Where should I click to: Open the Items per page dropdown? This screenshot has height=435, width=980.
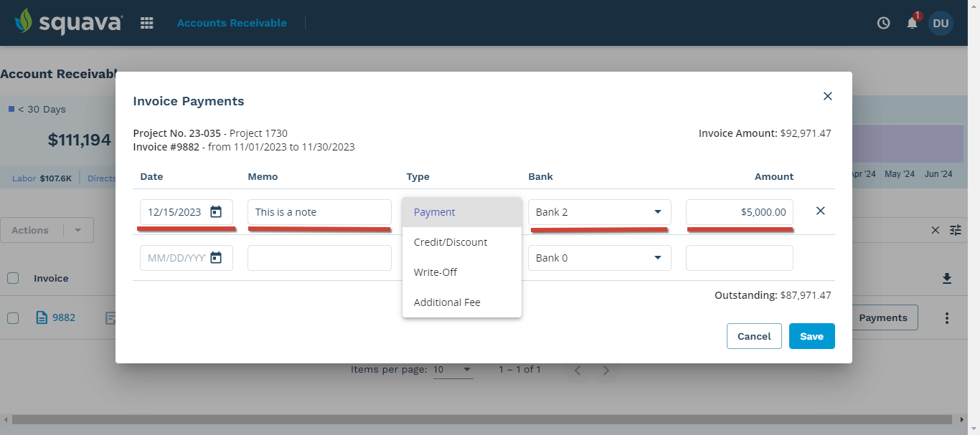click(453, 369)
